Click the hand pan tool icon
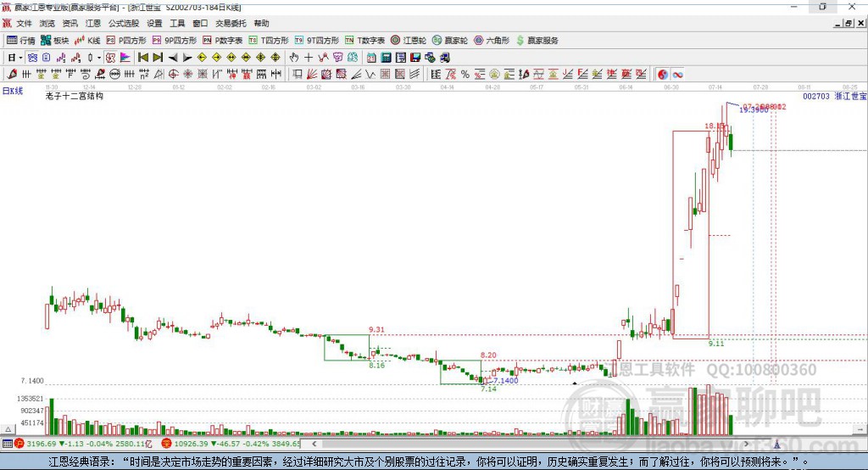 tap(293, 57)
